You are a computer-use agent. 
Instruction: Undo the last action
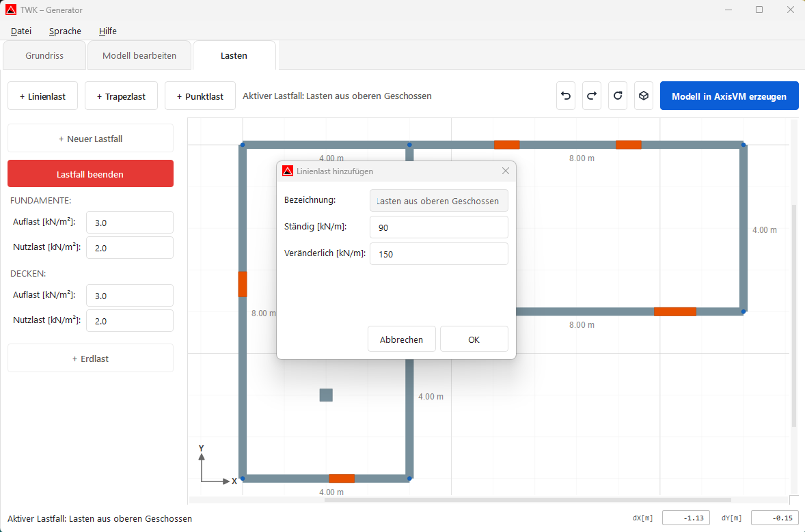[x=565, y=96]
